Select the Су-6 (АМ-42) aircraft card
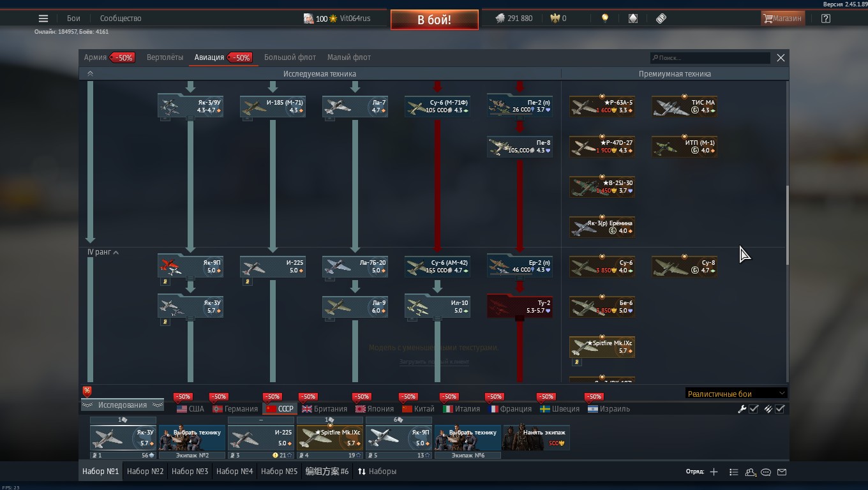The height and width of the screenshot is (490, 868). (x=437, y=267)
